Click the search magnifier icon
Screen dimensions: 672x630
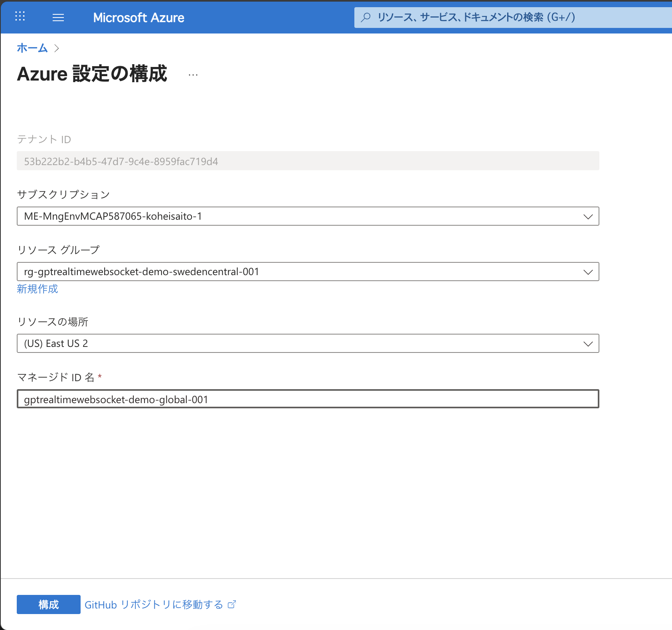[x=366, y=17]
